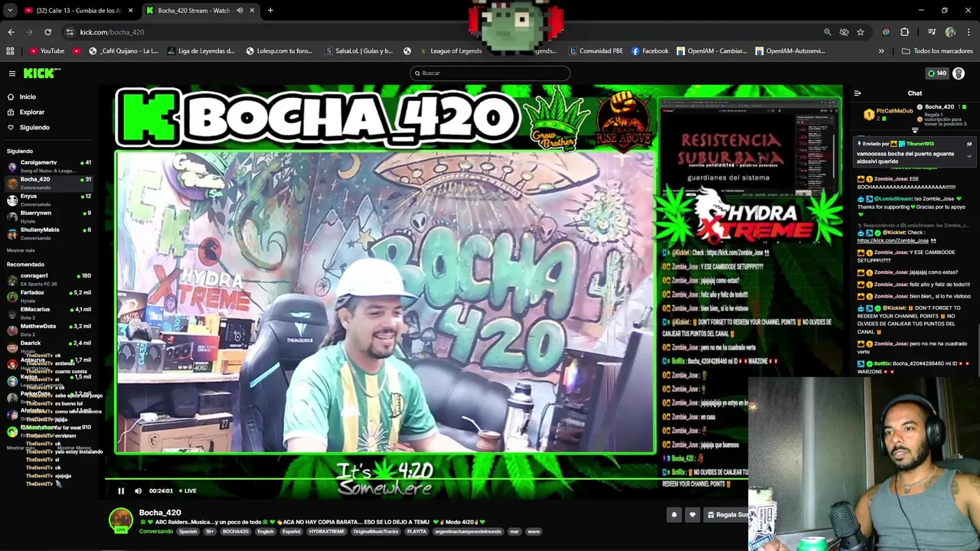Click the HYDRAXTREME tag
This screenshot has width=980, height=551.
click(327, 531)
